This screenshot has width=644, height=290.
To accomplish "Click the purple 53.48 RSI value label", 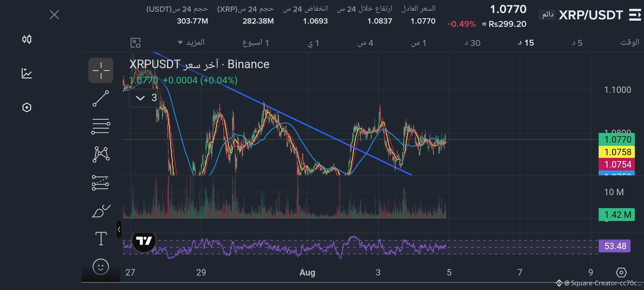I will tap(614, 246).
